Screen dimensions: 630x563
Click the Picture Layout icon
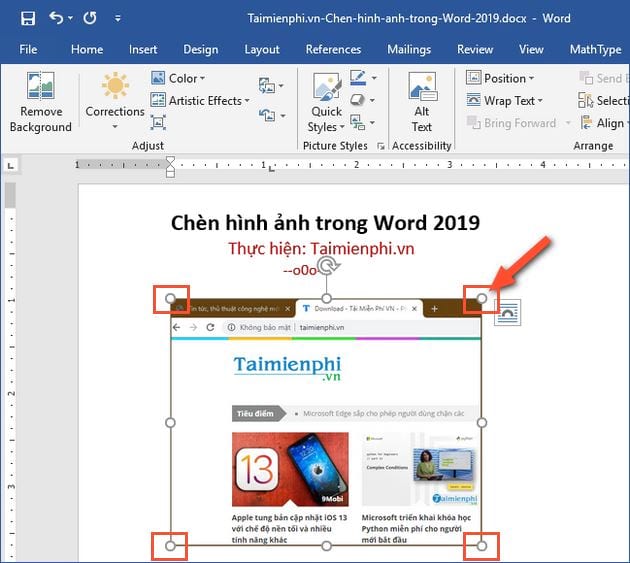pos(357,122)
